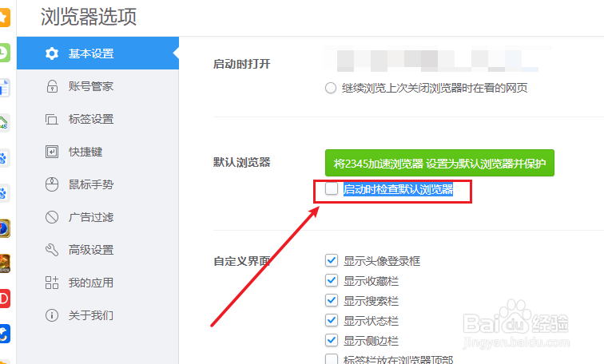Click the mouse icon for 鼠标手势
This screenshot has height=364, width=604.
(x=52, y=184)
